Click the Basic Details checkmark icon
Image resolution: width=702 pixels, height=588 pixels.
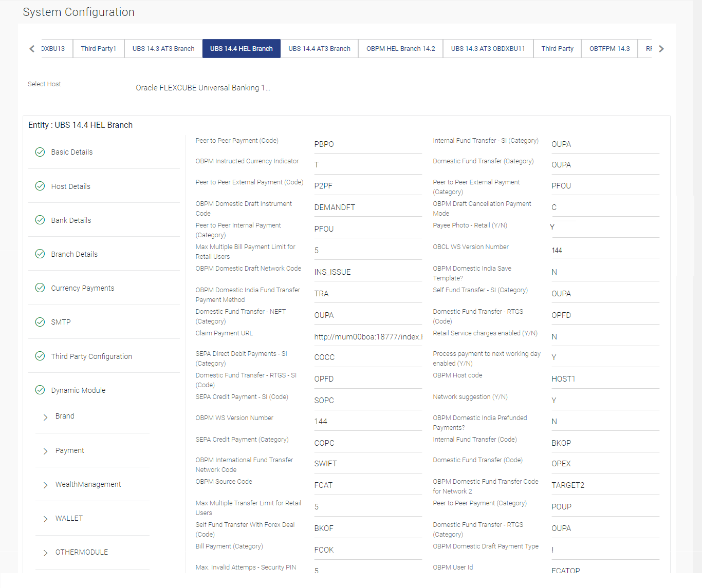(x=40, y=152)
